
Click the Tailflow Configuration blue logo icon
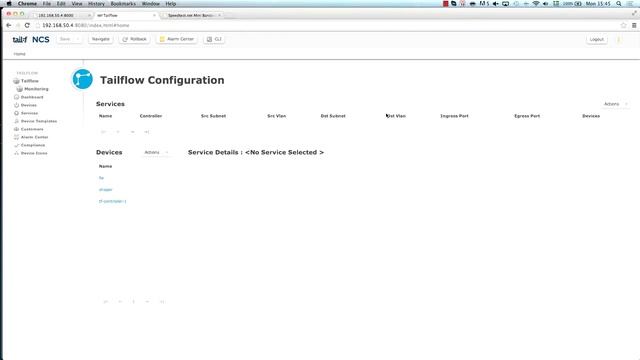click(x=82, y=79)
